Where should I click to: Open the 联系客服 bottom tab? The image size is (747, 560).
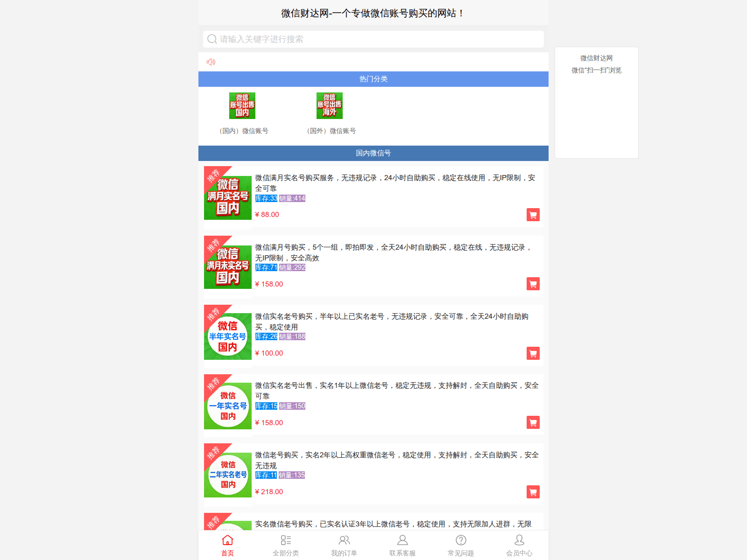(x=402, y=546)
